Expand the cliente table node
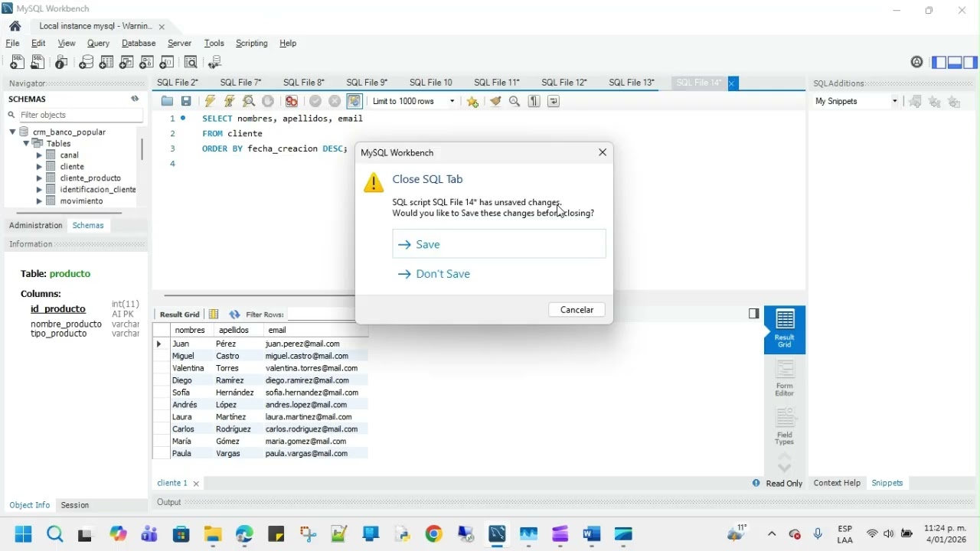 39,166
